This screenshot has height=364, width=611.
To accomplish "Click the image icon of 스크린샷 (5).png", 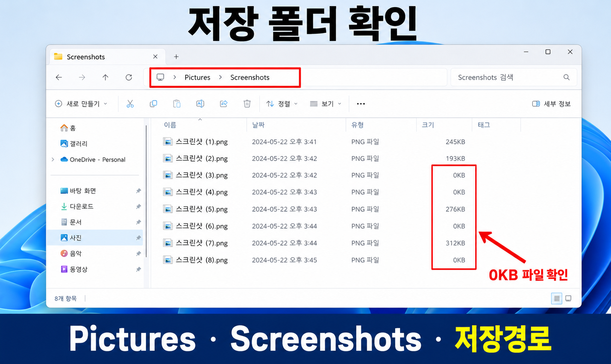I will click(x=168, y=209).
